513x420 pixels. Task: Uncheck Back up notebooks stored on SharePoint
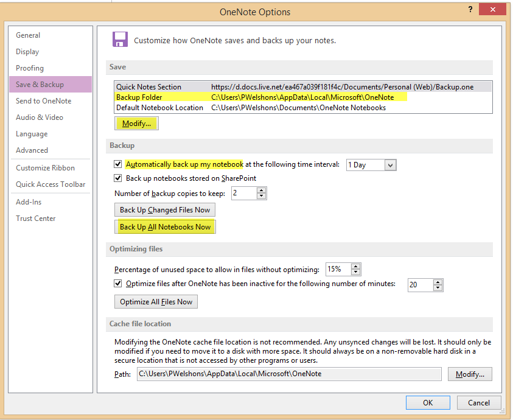pos(117,178)
